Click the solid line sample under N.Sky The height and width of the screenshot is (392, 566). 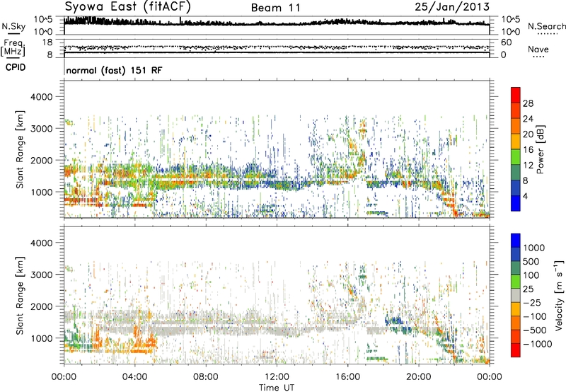pos(13,33)
